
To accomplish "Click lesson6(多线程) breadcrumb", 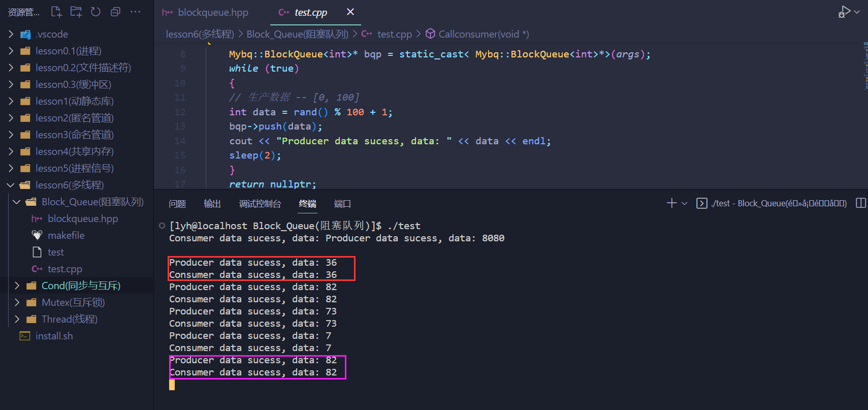I will 200,34.
